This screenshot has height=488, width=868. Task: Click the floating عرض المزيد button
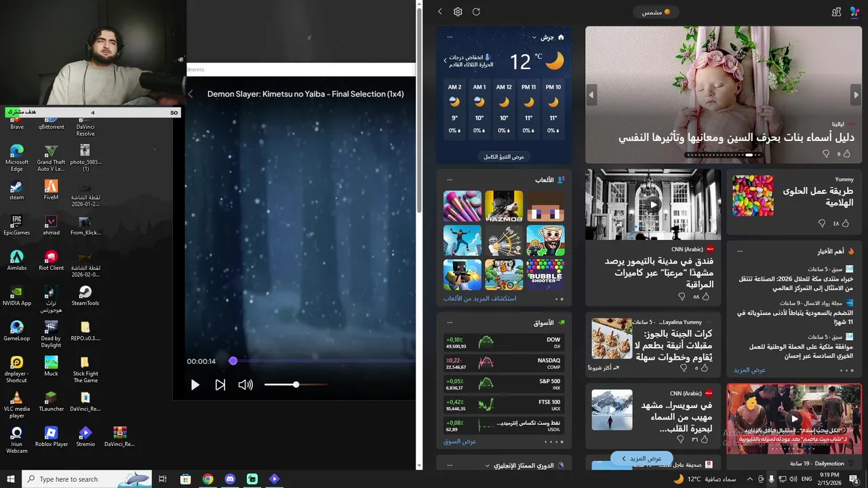[642, 459]
